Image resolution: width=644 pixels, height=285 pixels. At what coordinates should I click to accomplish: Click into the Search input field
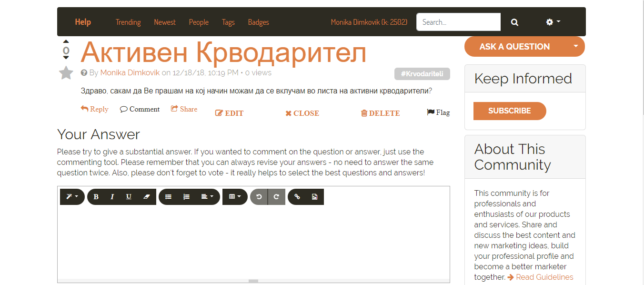(458, 22)
